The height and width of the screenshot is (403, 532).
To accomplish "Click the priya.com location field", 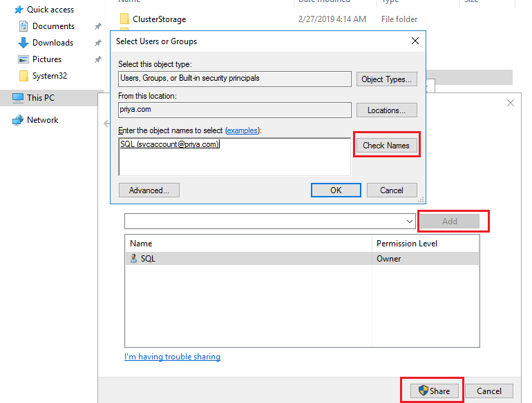I will (234, 110).
